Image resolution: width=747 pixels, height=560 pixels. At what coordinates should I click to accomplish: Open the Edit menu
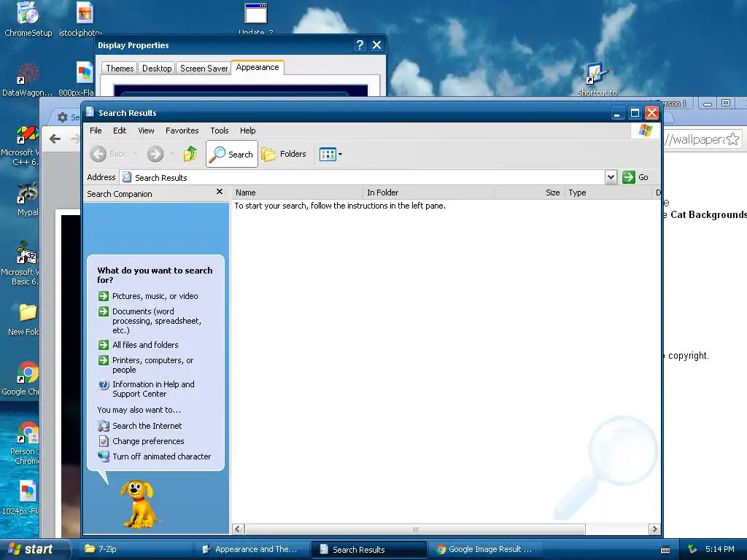(120, 131)
